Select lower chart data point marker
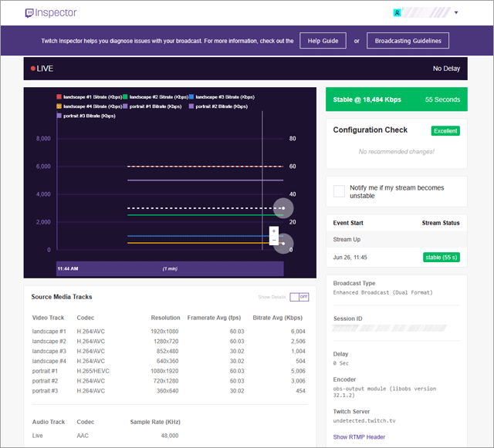 [x=283, y=244]
